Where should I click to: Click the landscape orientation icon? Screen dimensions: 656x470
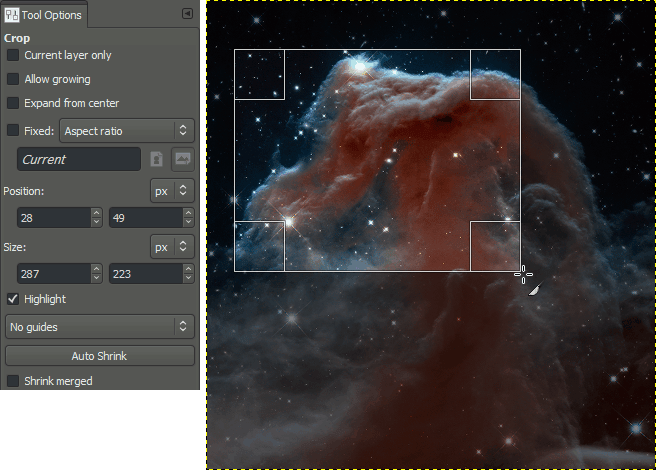point(183,159)
